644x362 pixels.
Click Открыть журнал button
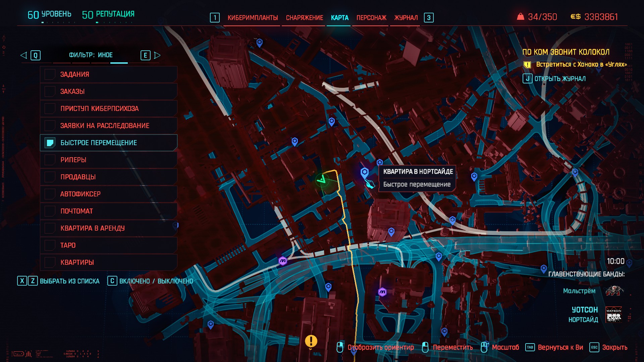pos(559,79)
